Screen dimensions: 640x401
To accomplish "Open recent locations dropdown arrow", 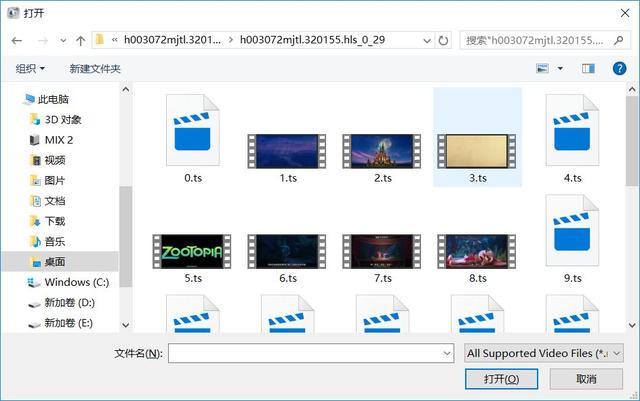I will (63, 40).
